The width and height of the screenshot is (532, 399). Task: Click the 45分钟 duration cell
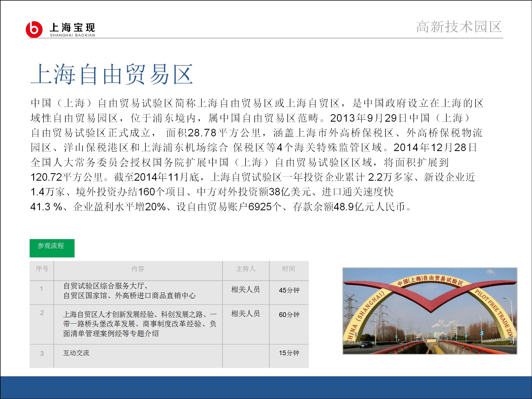click(289, 293)
